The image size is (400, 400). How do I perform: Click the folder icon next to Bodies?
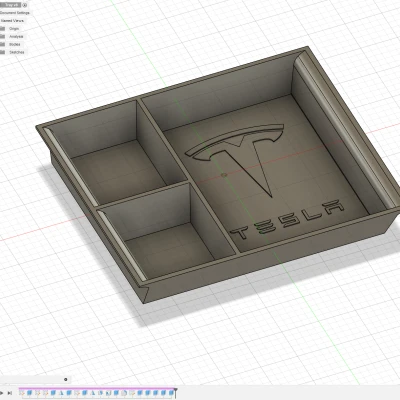[3, 44]
